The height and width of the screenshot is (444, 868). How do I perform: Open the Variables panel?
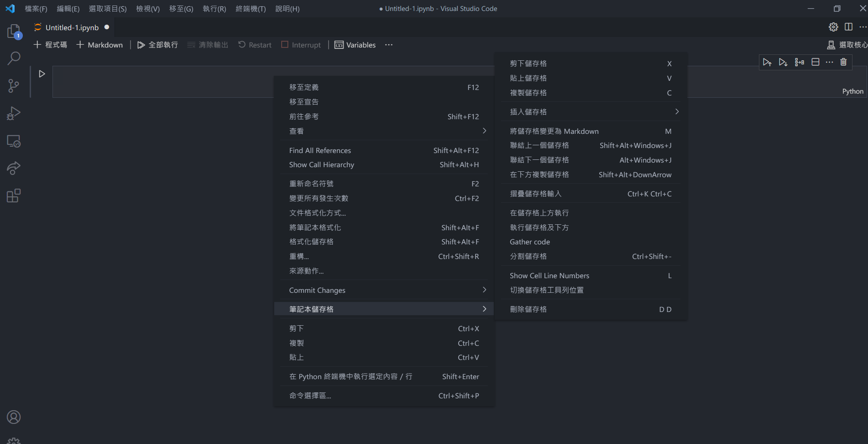(355, 45)
